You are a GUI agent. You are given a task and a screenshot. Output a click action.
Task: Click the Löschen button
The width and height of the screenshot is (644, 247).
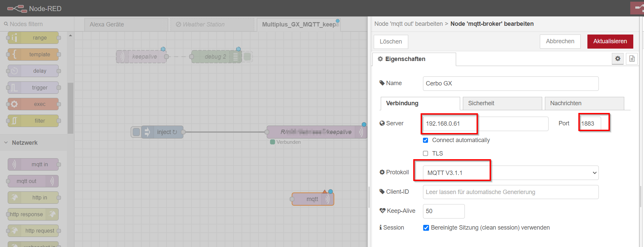[391, 42]
